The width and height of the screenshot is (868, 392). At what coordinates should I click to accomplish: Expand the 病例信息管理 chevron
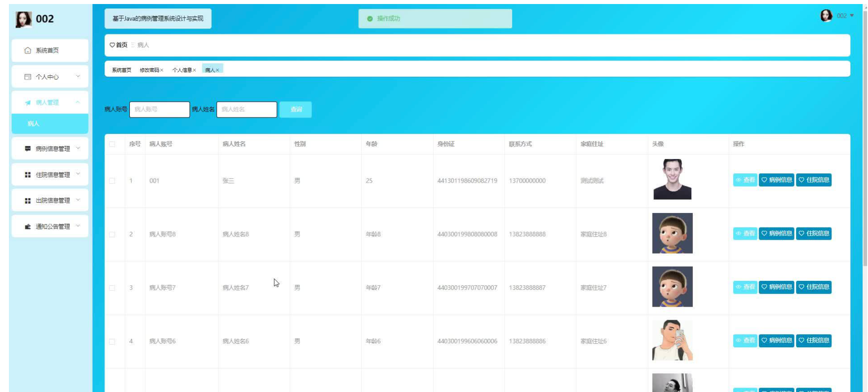(78, 148)
